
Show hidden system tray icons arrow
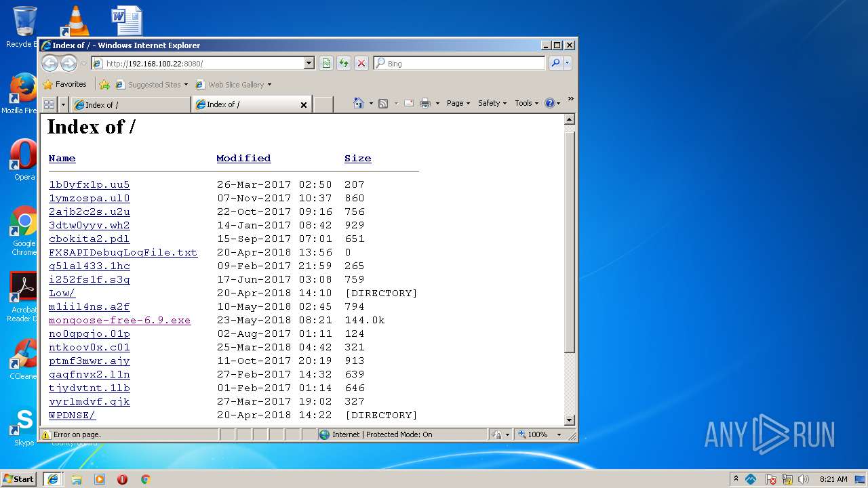(736, 479)
